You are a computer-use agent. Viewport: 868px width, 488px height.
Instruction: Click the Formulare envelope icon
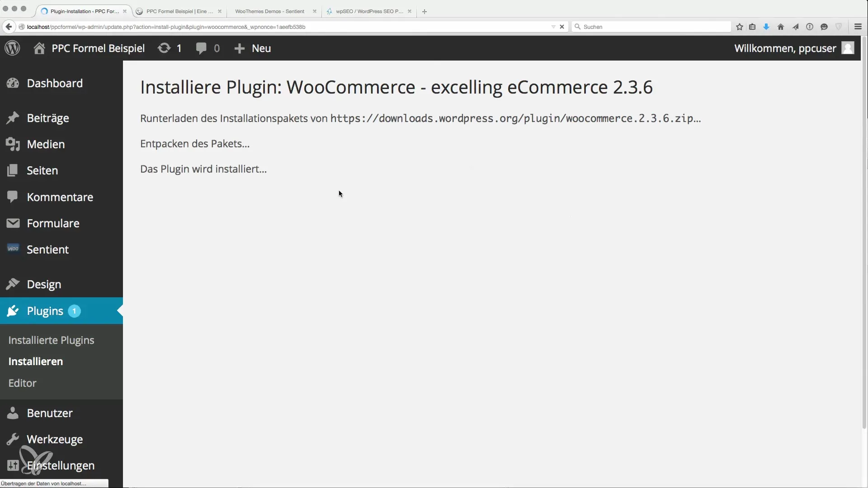(x=13, y=223)
